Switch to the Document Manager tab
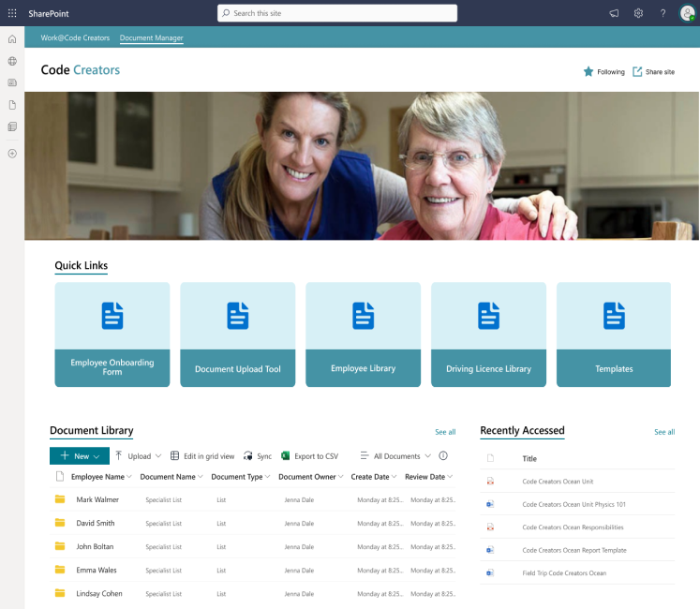 coord(151,37)
